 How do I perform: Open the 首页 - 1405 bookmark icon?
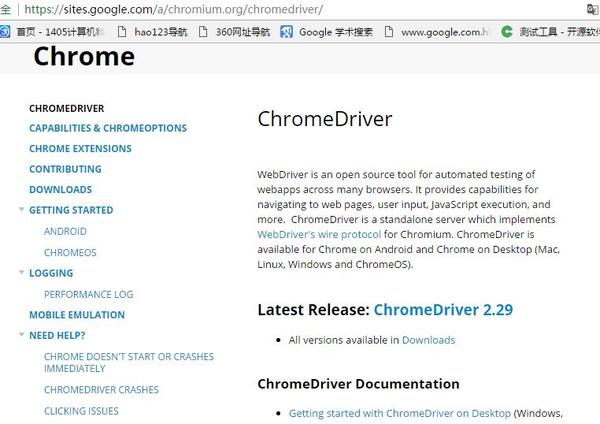pos(5,31)
